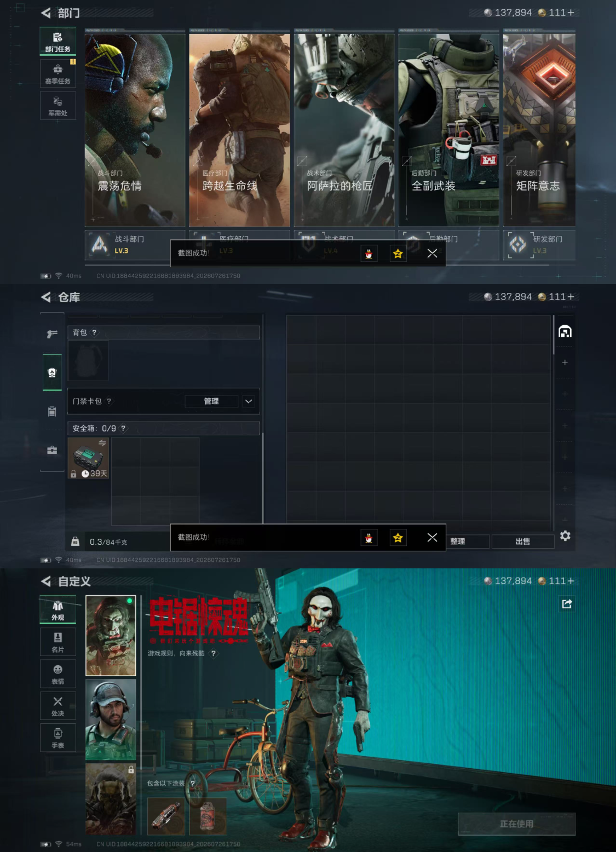The width and height of the screenshot is (616, 852).
Task: Select the backpack category in 仓库 sidebar
Action: tap(52, 373)
